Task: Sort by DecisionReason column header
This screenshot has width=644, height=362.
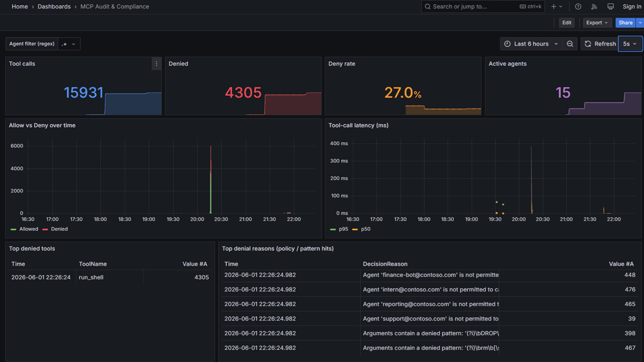Action: pyautogui.click(x=385, y=264)
